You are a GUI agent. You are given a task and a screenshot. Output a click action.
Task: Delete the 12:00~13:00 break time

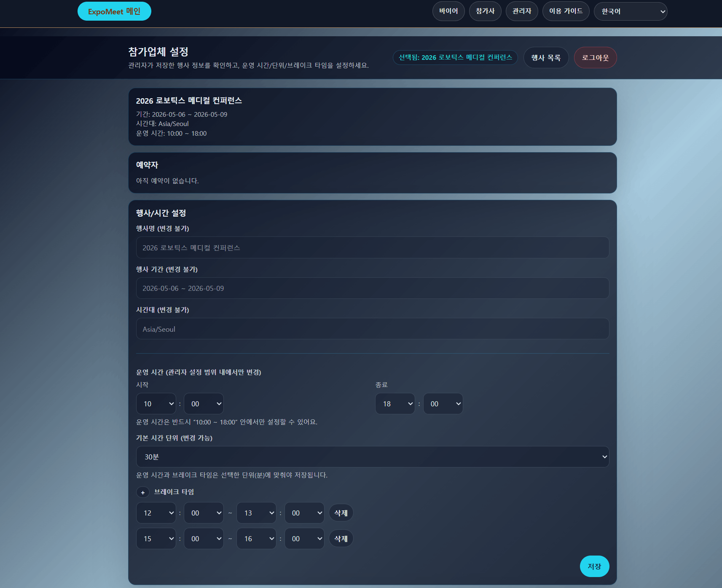tap(341, 513)
